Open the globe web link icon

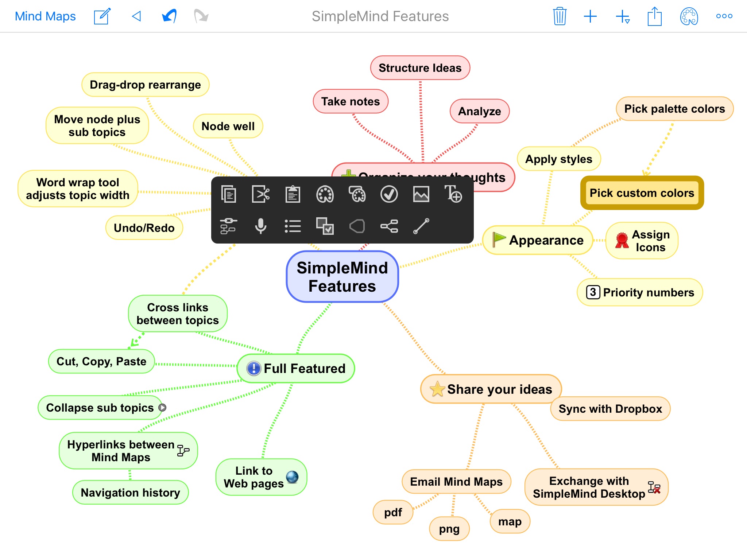click(x=293, y=477)
